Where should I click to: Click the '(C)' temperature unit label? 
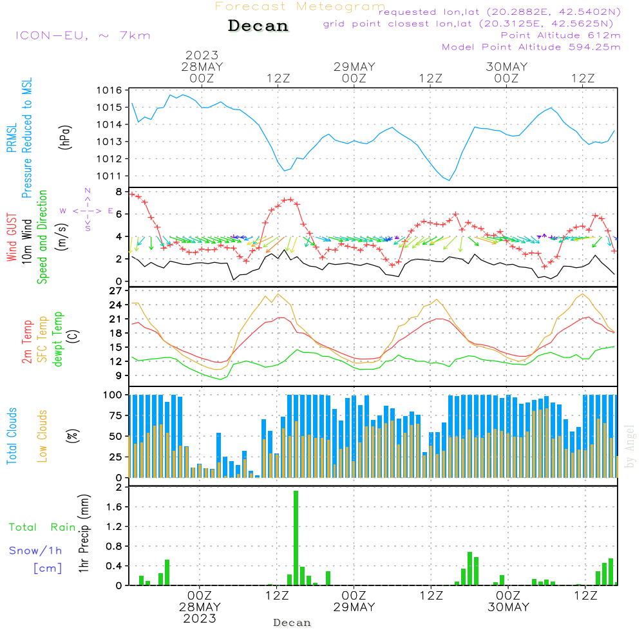pos(73,336)
